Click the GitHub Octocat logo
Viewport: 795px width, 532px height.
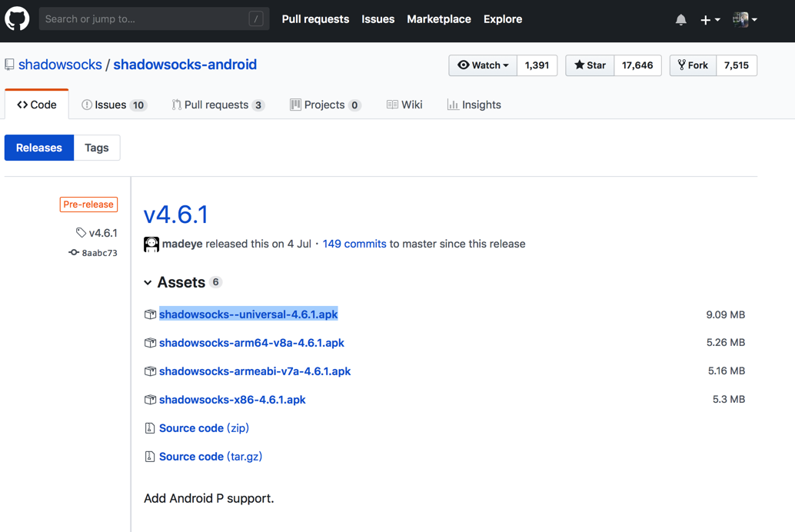coord(17,19)
